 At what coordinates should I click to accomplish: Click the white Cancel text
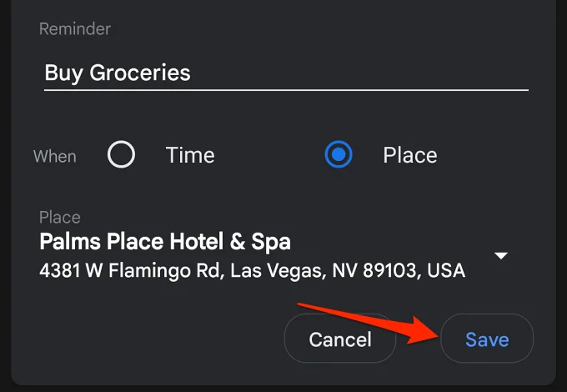[x=340, y=339]
